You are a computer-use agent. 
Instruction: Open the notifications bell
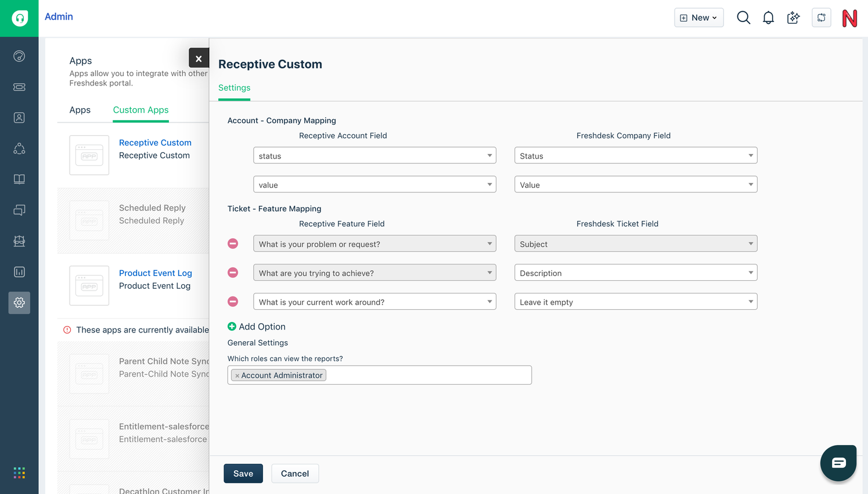click(x=768, y=17)
